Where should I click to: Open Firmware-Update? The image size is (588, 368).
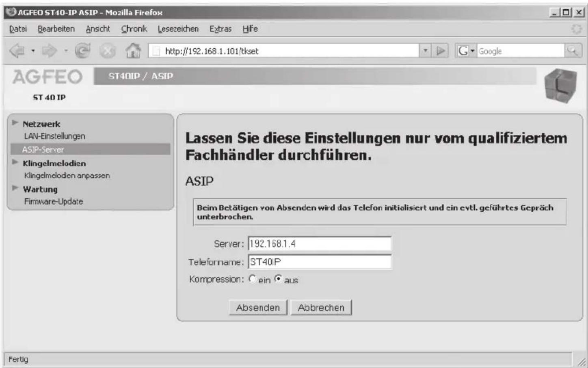point(53,202)
